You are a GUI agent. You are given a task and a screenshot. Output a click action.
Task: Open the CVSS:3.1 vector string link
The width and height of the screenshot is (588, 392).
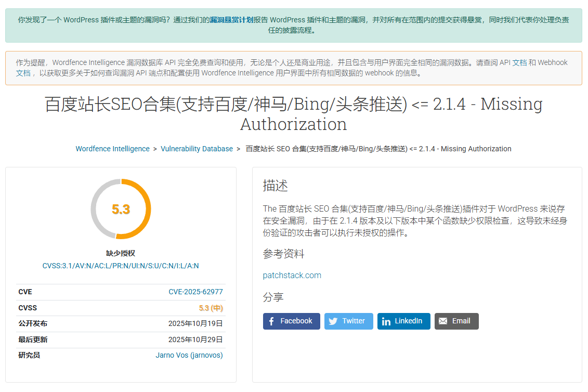121,266
